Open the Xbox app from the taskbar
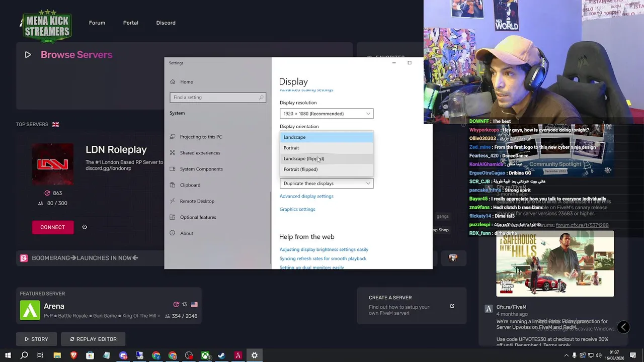 tap(205, 355)
